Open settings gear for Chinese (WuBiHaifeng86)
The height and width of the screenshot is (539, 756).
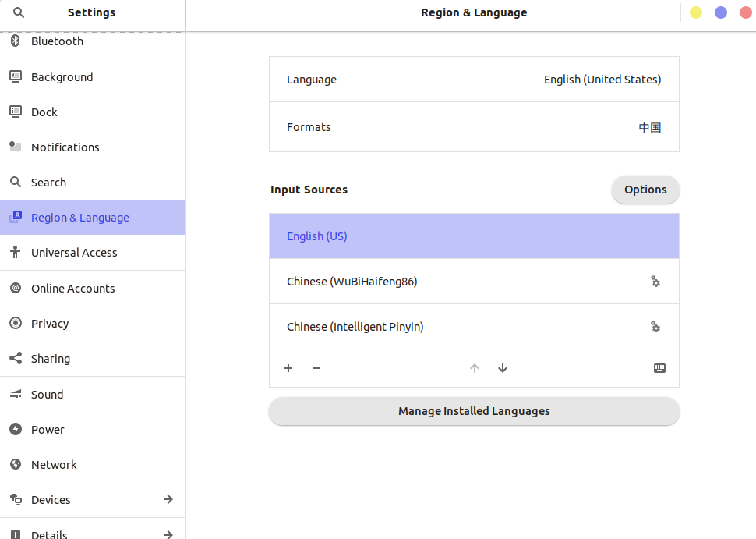pyautogui.click(x=655, y=282)
